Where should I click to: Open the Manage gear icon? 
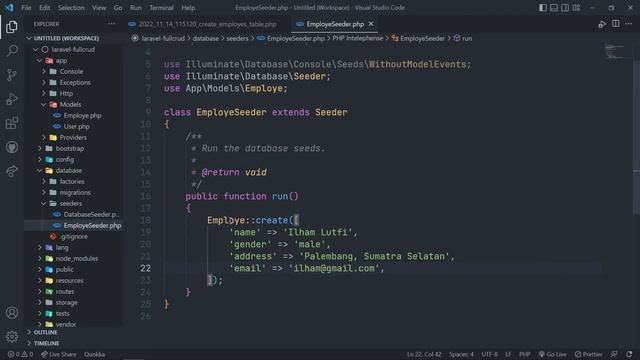click(x=12, y=337)
